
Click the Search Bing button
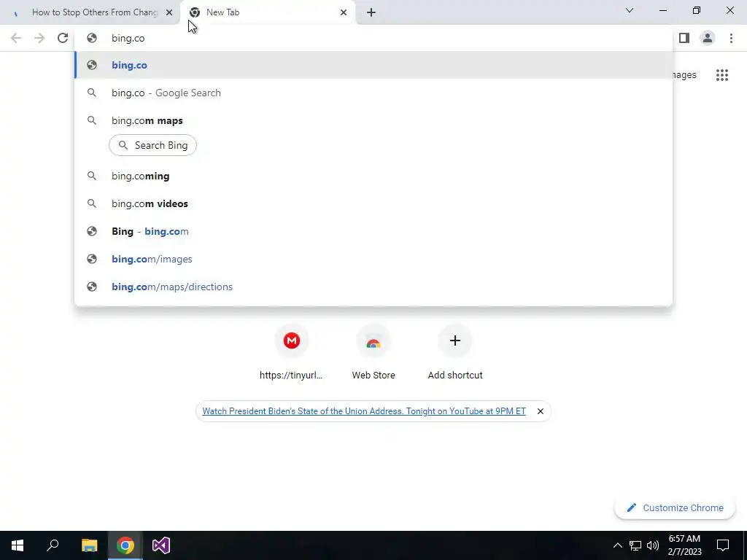click(x=153, y=145)
